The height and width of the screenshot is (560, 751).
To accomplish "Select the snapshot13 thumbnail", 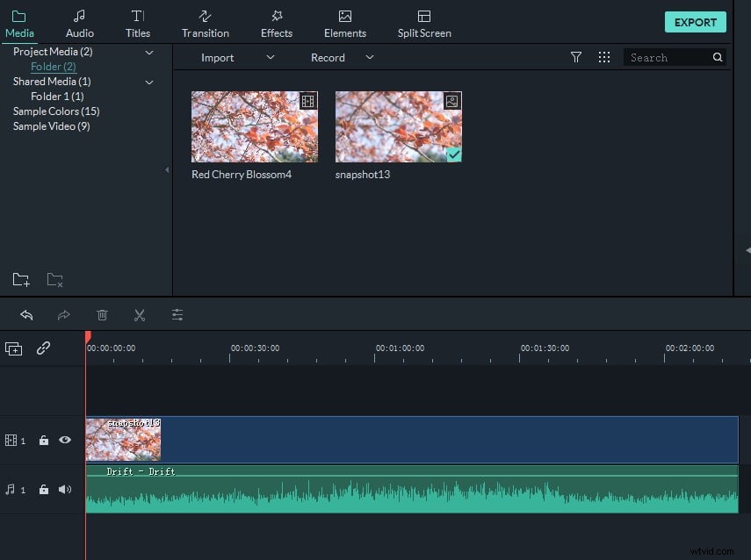I will [398, 126].
